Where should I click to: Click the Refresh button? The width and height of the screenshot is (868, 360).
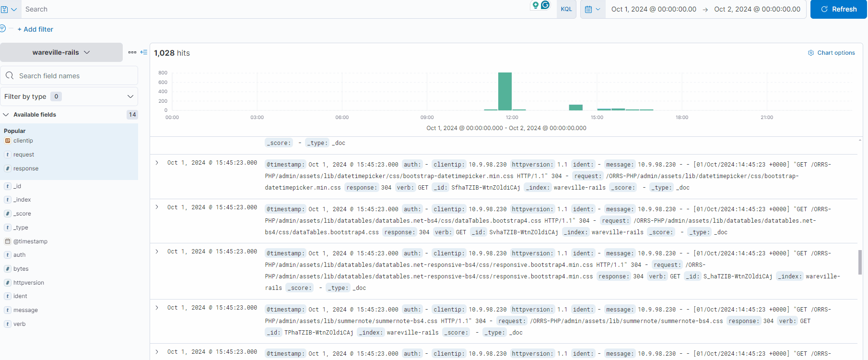pos(838,9)
